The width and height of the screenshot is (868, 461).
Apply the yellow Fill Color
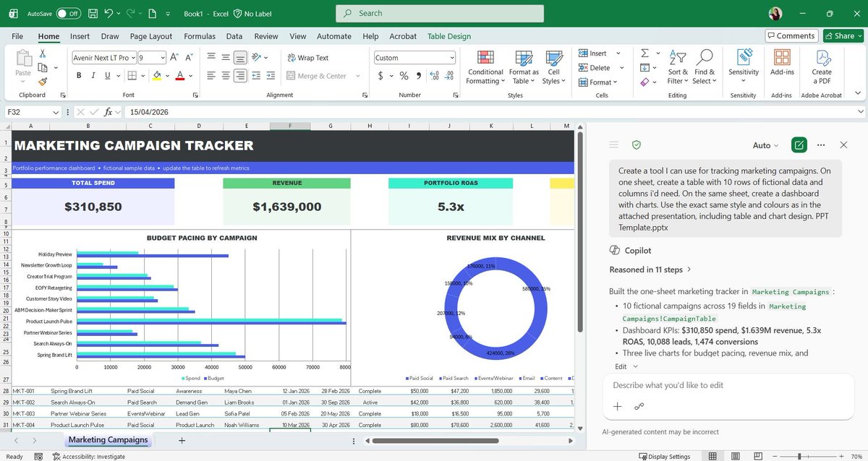point(156,76)
